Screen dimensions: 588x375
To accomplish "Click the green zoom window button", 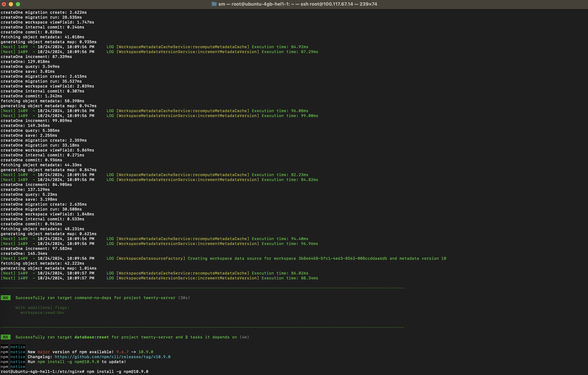I will [x=18, y=4].
